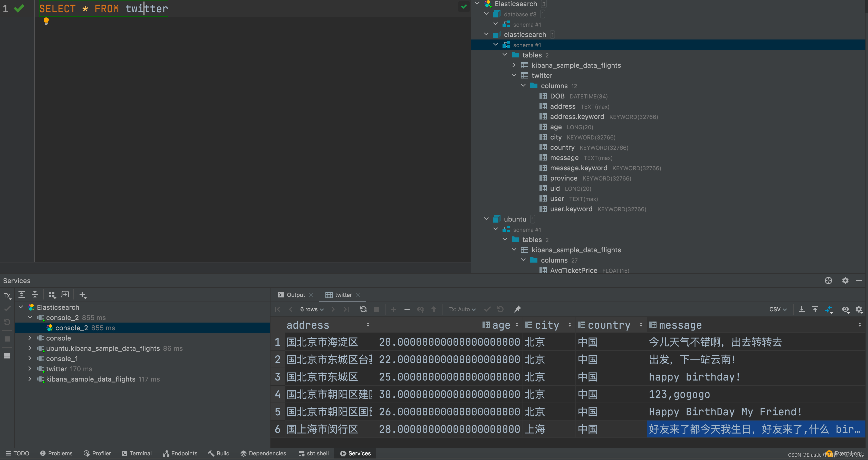Toggle the Services tool window button
This screenshot has height=460, width=868.
point(355,453)
